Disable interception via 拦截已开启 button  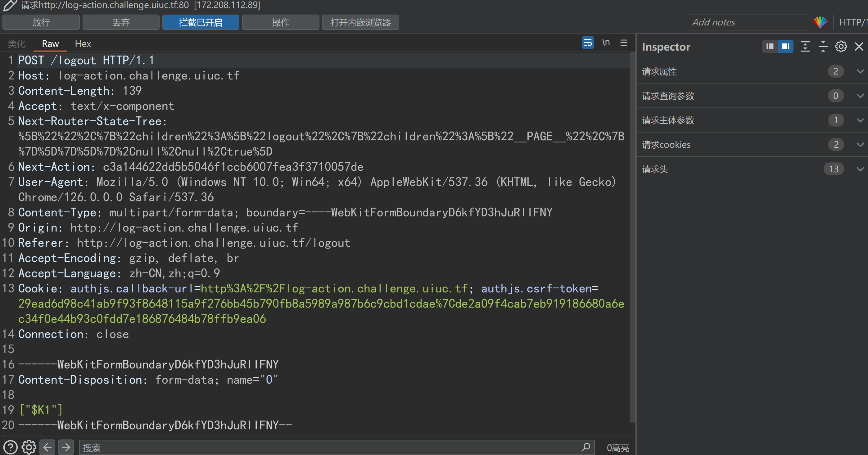[x=201, y=22]
